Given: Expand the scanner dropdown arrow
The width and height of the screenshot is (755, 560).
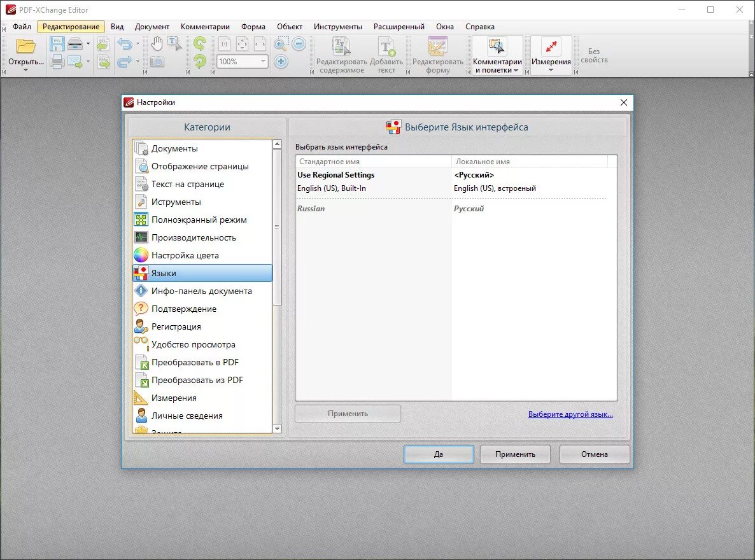Looking at the screenshot, I should (x=88, y=44).
